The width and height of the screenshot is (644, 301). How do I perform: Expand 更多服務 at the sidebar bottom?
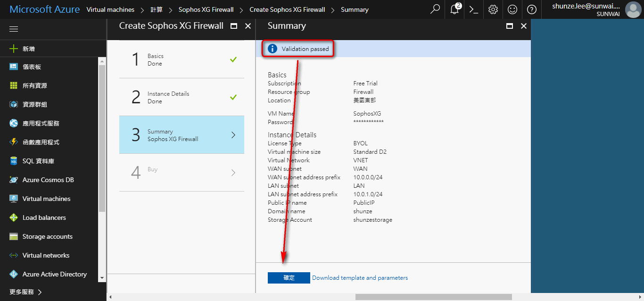[26, 292]
